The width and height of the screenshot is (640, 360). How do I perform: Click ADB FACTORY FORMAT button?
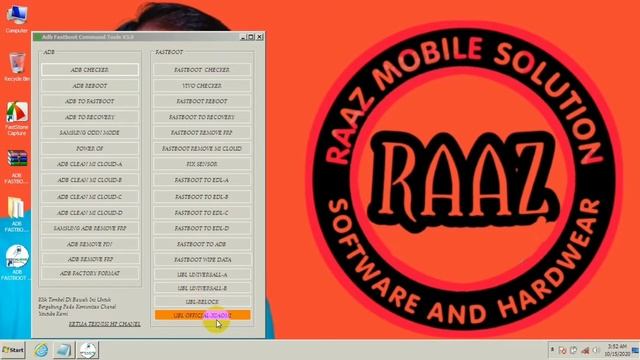(90, 273)
